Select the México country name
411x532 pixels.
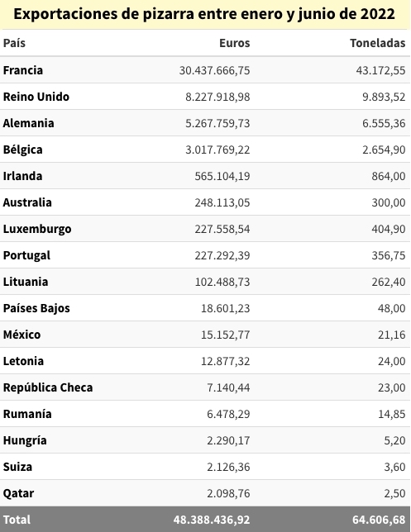[22, 335]
